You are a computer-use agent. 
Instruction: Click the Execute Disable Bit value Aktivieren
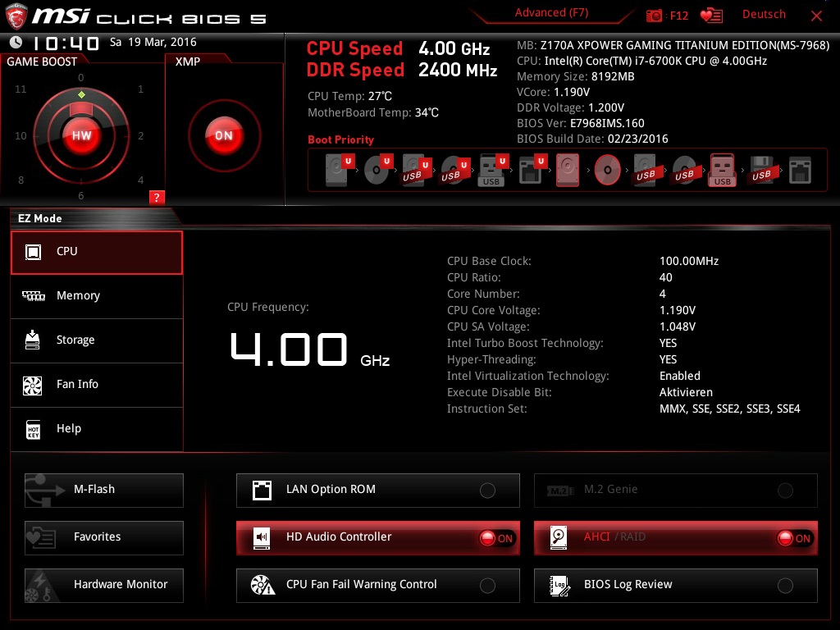click(686, 392)
